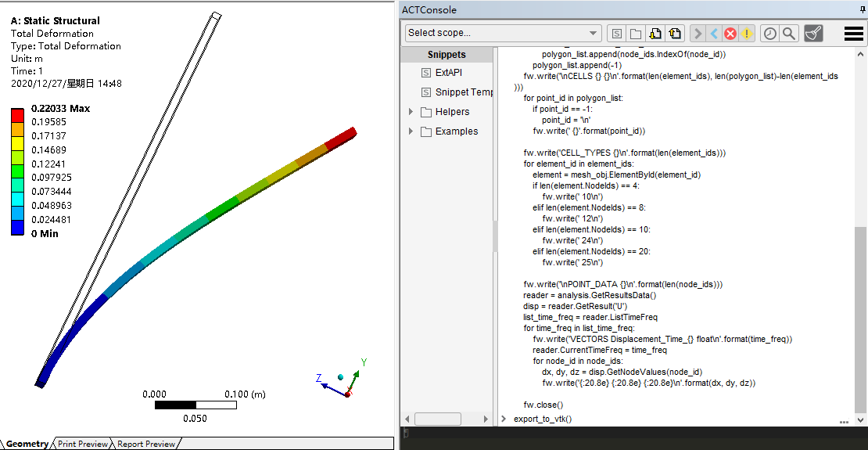Toggle the yellow warning messages filter
868x450 pixels.
coord(747,34)
